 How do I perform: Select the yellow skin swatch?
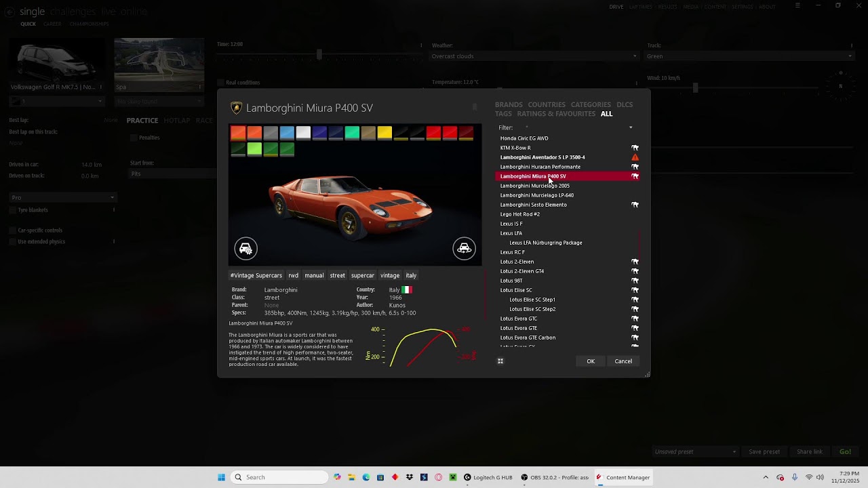(384, 133)
